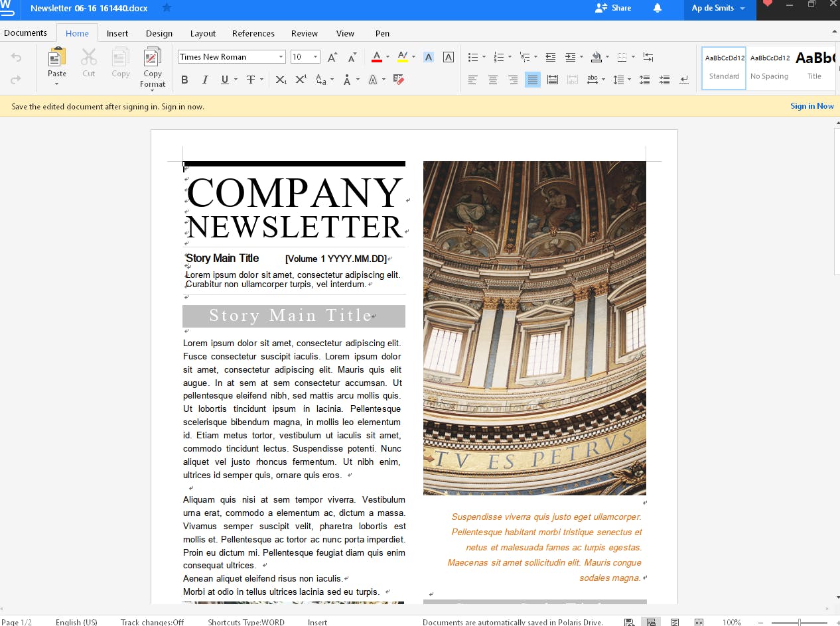This screenshot has height=626, width=840.
Task: Open line spacing dropdown
Action: pos(628,80)
